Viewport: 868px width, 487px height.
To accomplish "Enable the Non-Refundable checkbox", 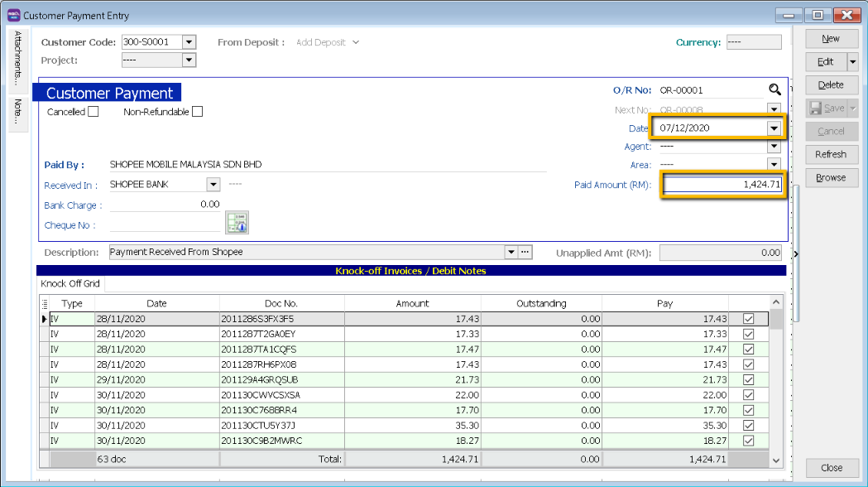I will pos(197,112).
